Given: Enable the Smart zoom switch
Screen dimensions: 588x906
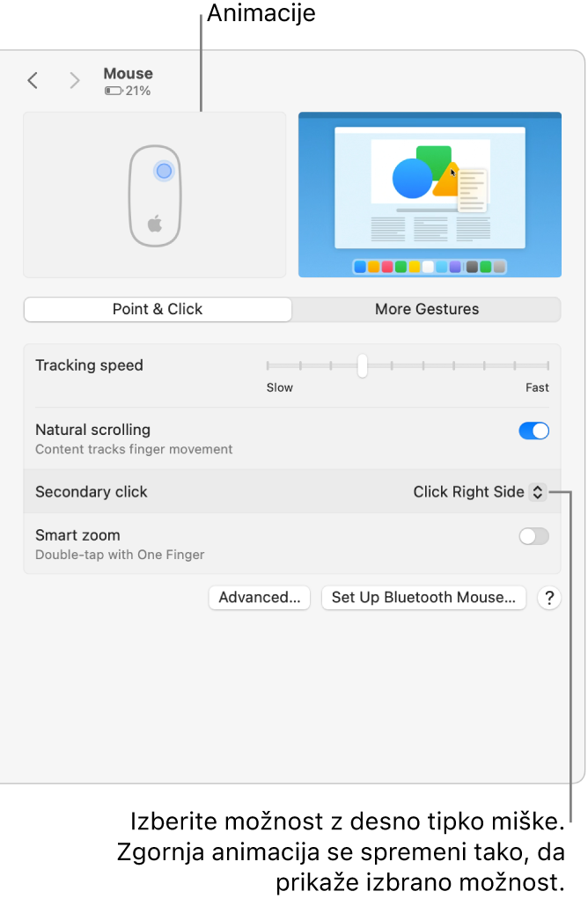Looking at the screenshot, I should (533, 537).
